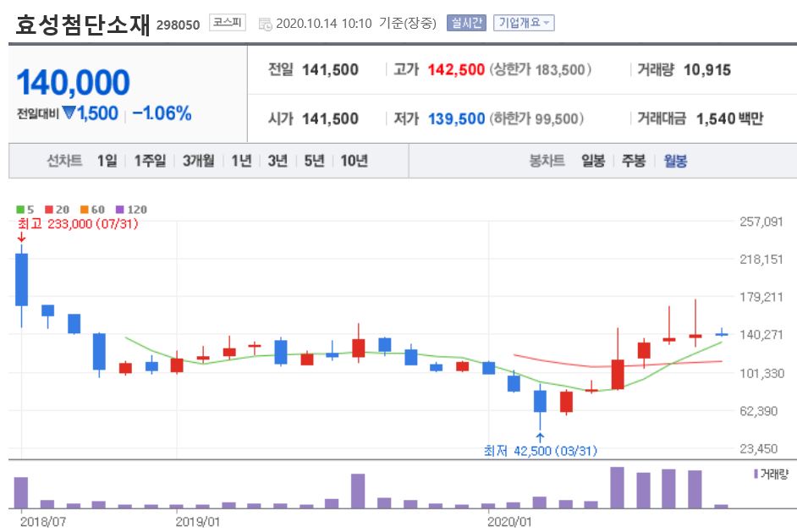Click the 전일 value 141,500

[330, 69]
